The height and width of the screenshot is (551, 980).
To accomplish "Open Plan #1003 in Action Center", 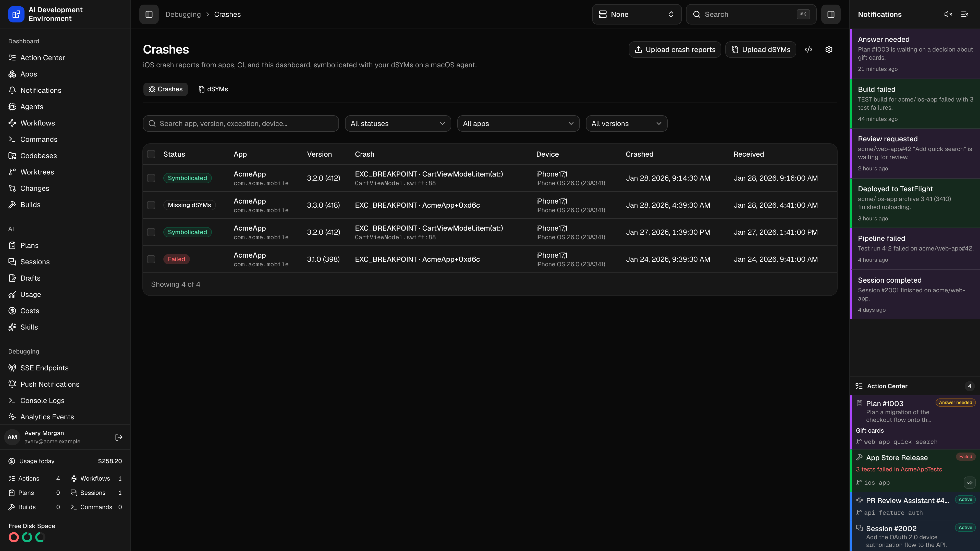I will click(915, 422).
